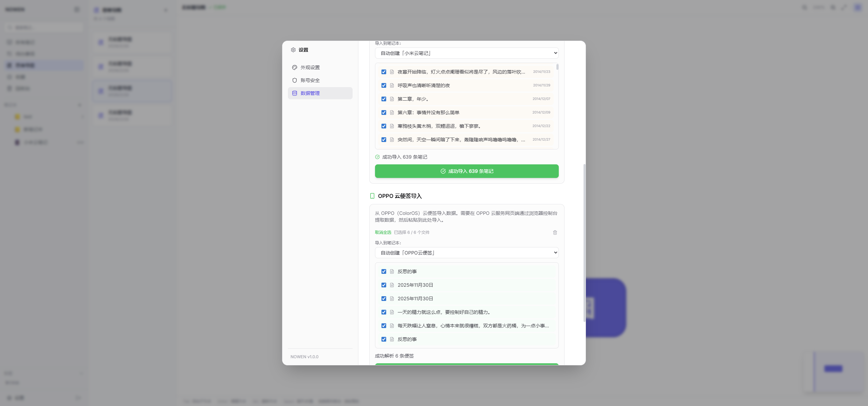Toggle checkbox for 第六章：事情并没有那么简单
The width and height of the screenshot is (868, 406).
(x=384, y=113)
